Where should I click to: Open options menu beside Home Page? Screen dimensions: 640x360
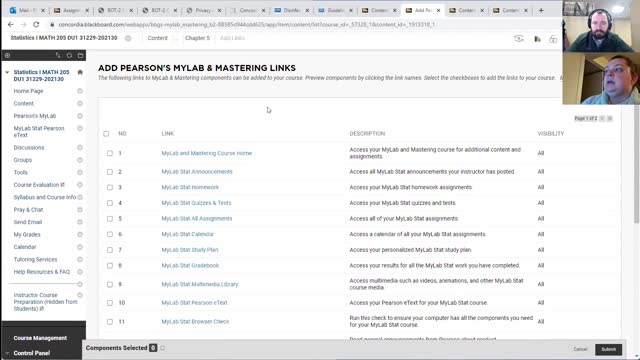80,91
